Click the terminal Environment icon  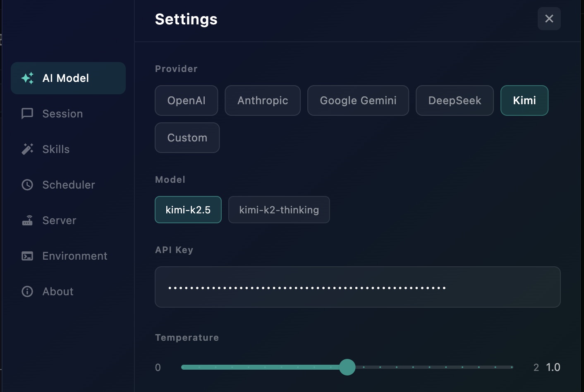[27, 256]
